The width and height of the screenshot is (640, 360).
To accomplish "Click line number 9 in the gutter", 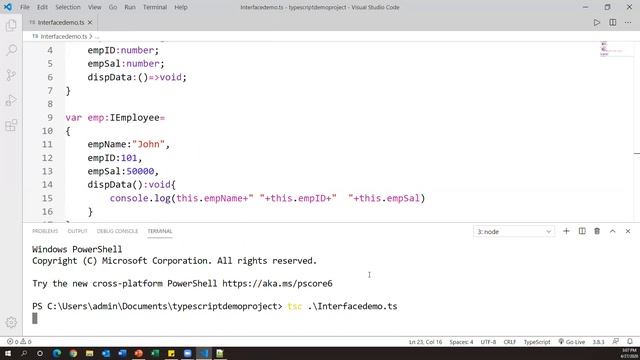I will pos(50,118).
